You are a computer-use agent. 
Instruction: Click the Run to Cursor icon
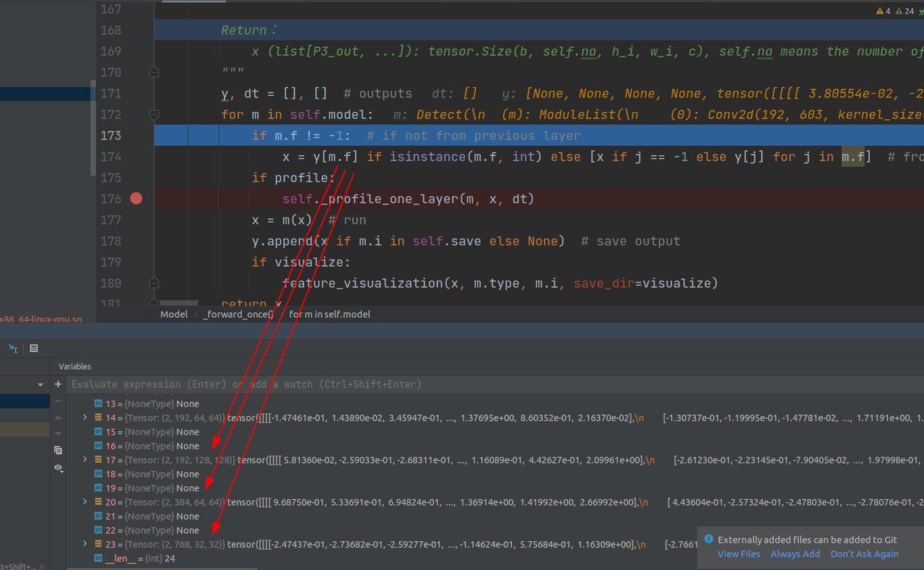13,348
